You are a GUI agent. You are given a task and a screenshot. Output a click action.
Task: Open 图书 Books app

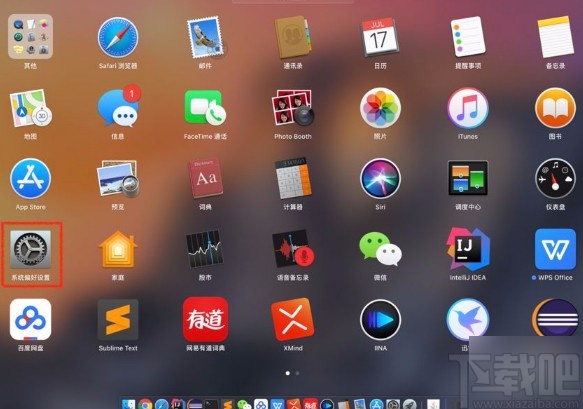pyautogui.click(x=555, y=108)
